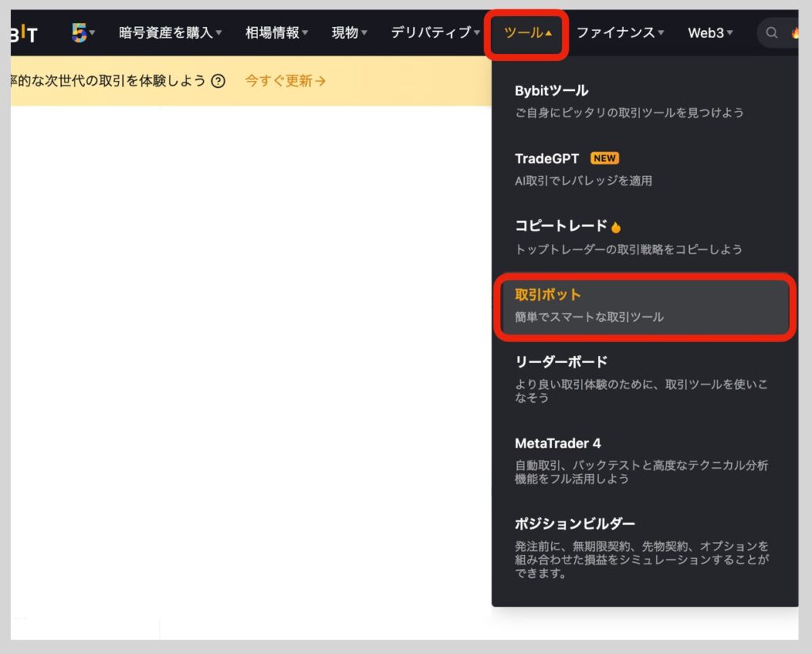Open the 相場情報 dropdown menu

point(276,33)
